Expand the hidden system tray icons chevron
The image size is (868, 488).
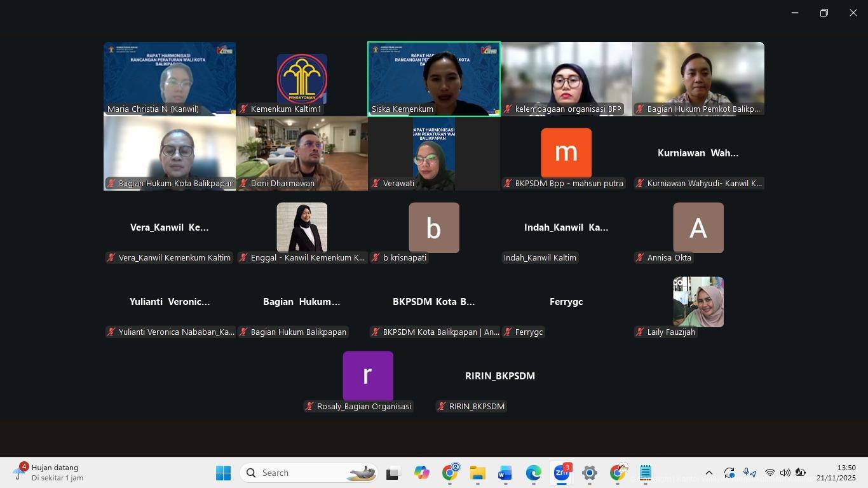pos(709,473)
